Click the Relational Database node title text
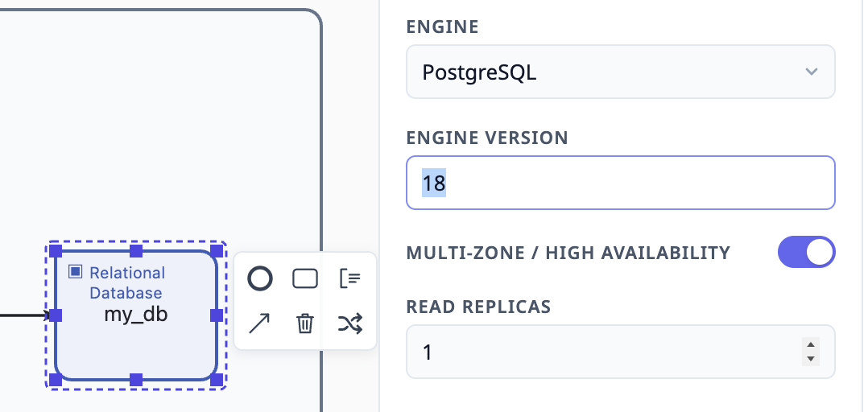This screenshot has width=868, height=412. [x=126, y=282]
